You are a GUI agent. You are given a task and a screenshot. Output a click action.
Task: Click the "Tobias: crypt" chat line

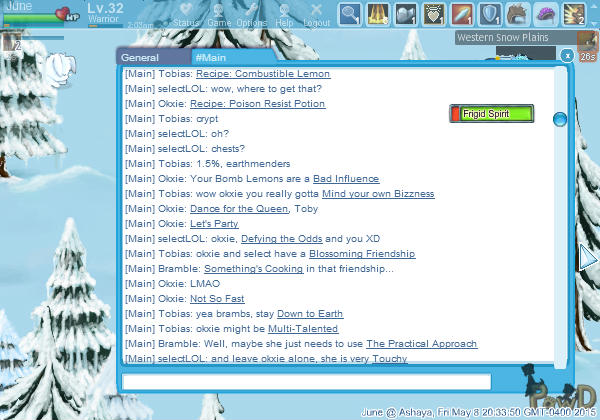[171, 119]
